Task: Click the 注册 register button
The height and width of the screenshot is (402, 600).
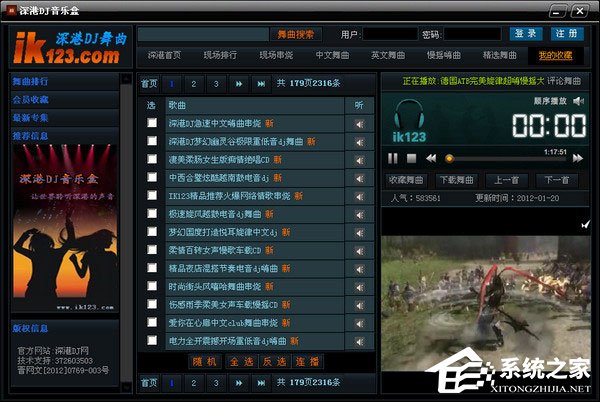Action: pyautogui.click(x=567, y=34)
